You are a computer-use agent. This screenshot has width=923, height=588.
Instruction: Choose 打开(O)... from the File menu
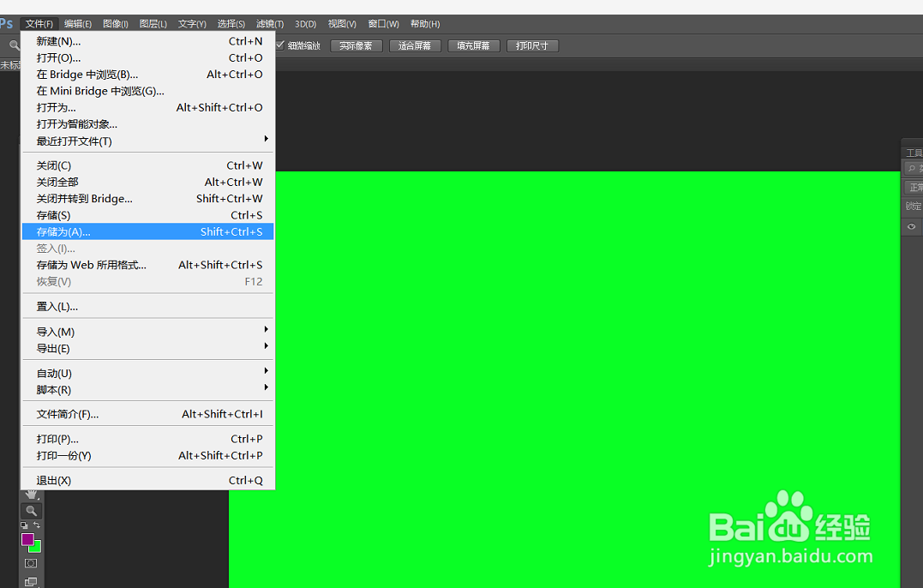click(x=147, y=57)
